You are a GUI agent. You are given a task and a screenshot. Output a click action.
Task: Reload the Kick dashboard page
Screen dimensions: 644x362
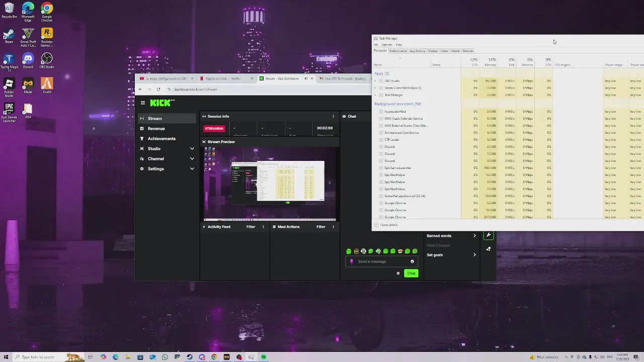[158, 89]
